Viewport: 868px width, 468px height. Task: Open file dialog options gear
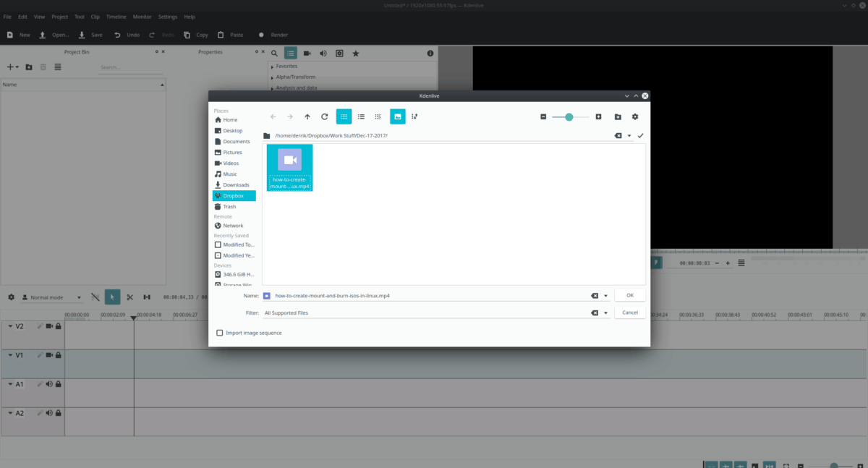click(x=635, y=116)
